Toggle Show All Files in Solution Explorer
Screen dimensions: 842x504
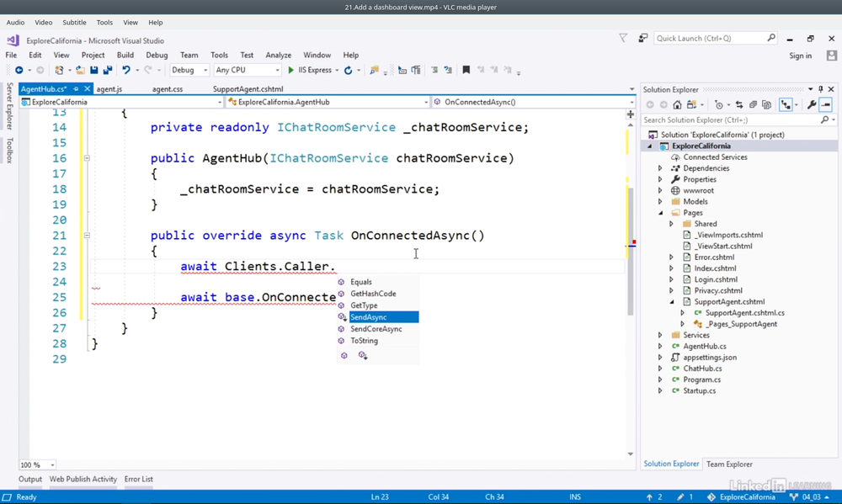pyautogui.click(x=766, y=104)
